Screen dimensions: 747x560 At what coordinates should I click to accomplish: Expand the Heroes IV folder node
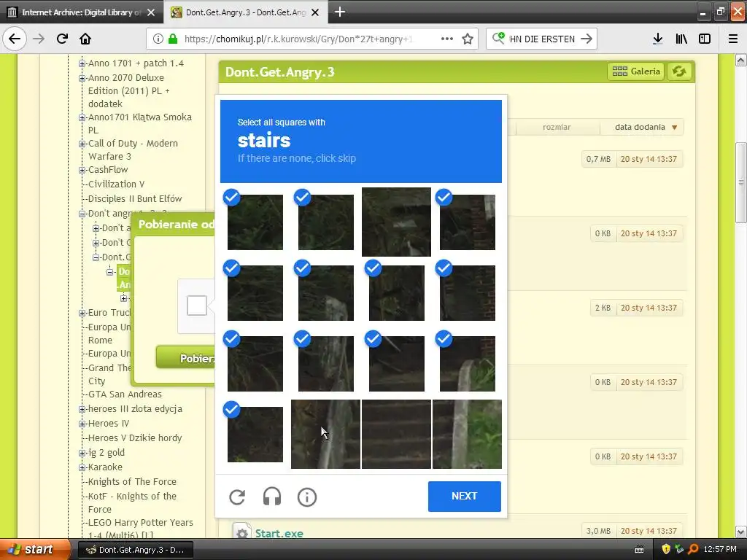pyautogui.click(x=82, y=424)
